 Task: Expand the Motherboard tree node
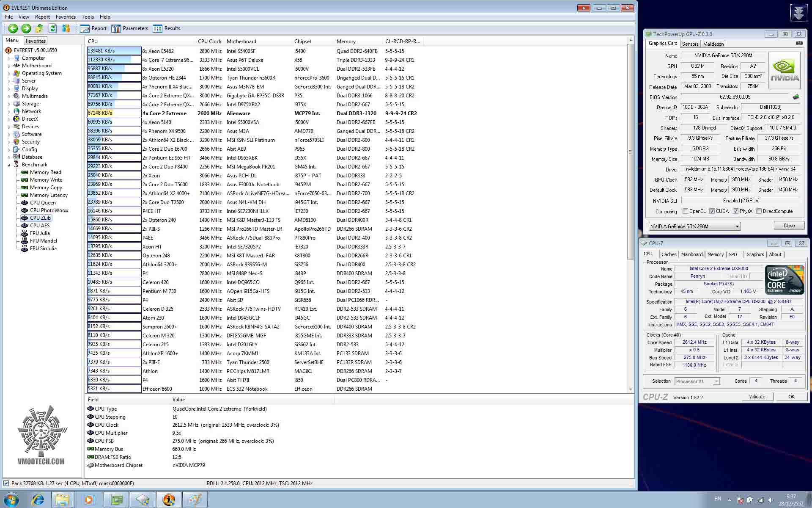tap(9, 66)
